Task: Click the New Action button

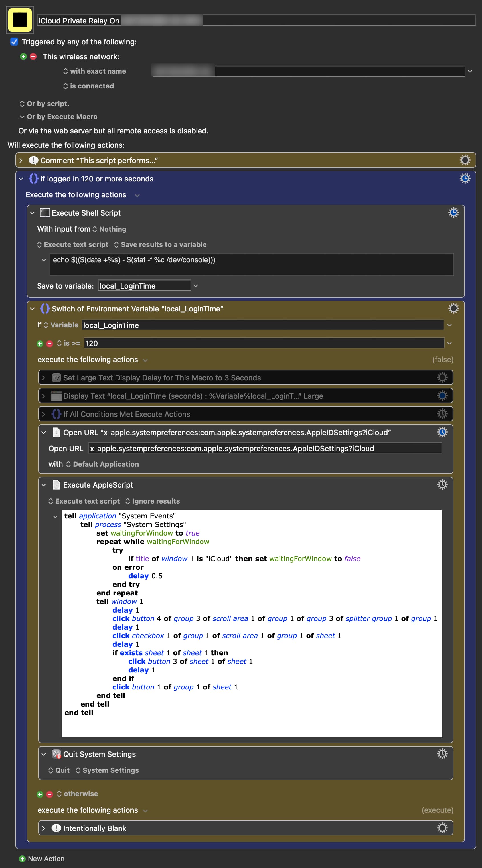Action: [x=42, y=859]
